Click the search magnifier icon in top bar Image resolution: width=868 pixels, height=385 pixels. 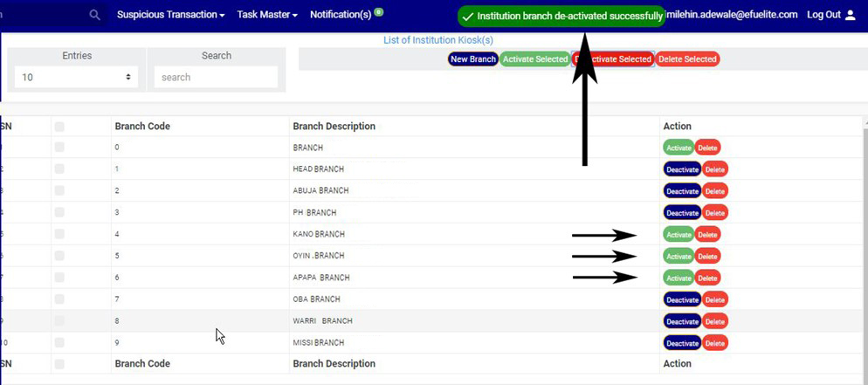(94, 15)
